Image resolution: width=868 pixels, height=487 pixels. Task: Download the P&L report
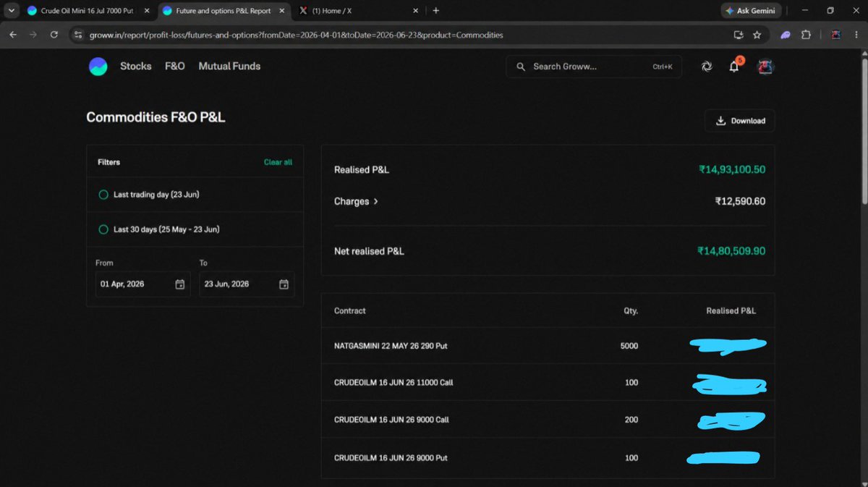(x=740, y=121)
